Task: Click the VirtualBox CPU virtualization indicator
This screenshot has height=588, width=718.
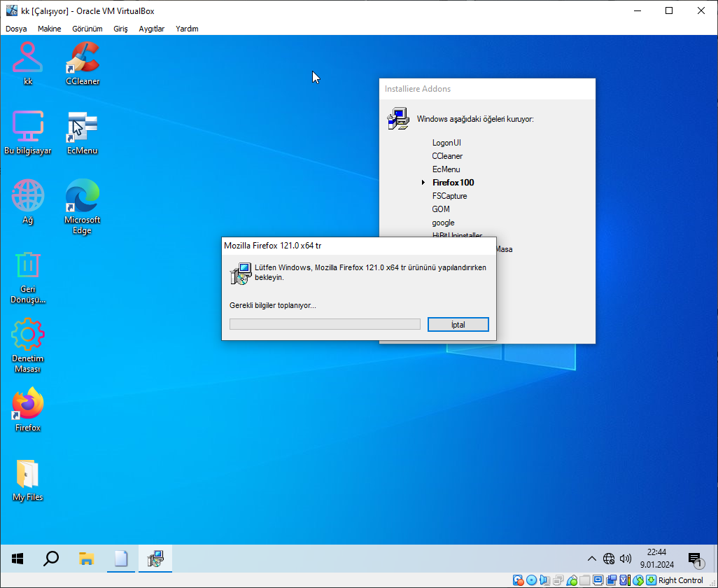Action: point(625,580)
